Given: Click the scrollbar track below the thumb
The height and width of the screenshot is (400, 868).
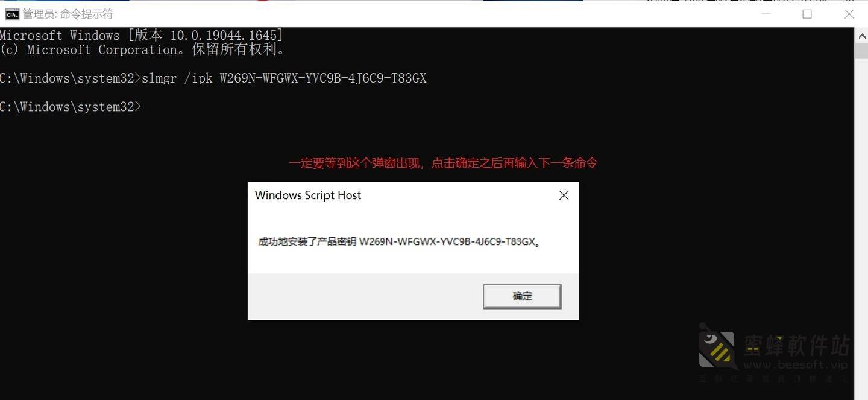Looking at the screenshot, I should (861, 229).
